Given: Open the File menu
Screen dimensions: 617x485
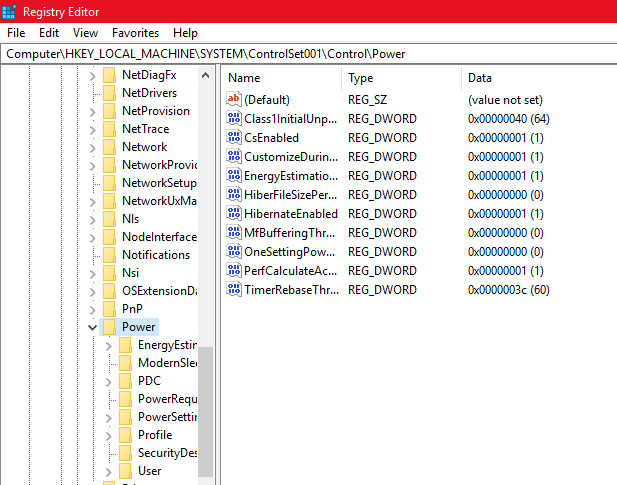Looking at the screenshot, I should tap(16, 33).
